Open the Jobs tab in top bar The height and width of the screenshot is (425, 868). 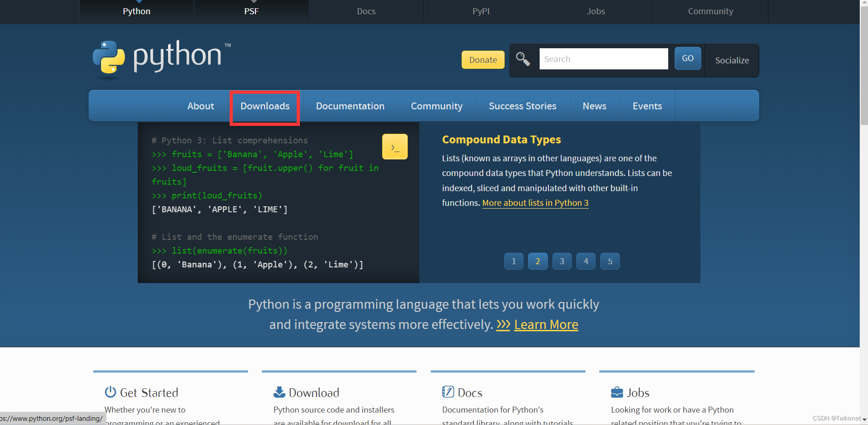pyautogui.click(x=596, y=11)
